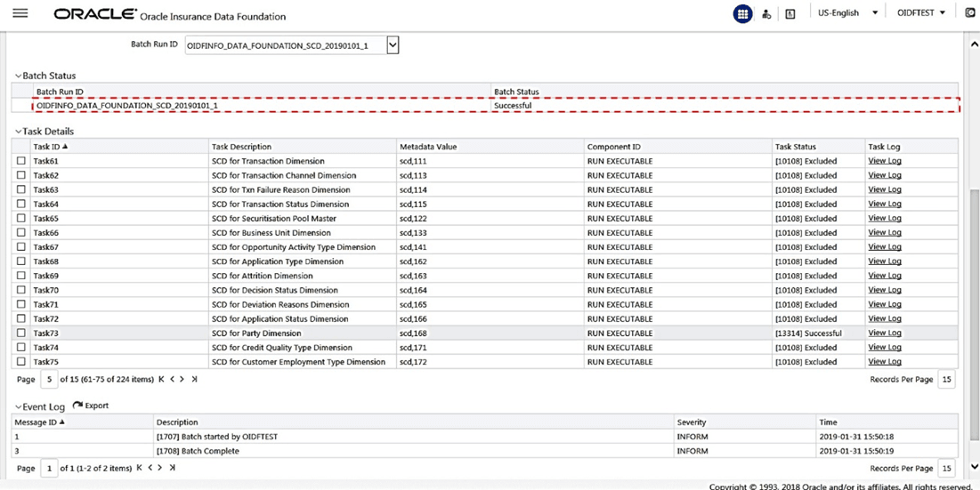The height and width of the screenshot is (490, 980).
Task: Check the Task69 checkbox
Action: click(21, 276)
